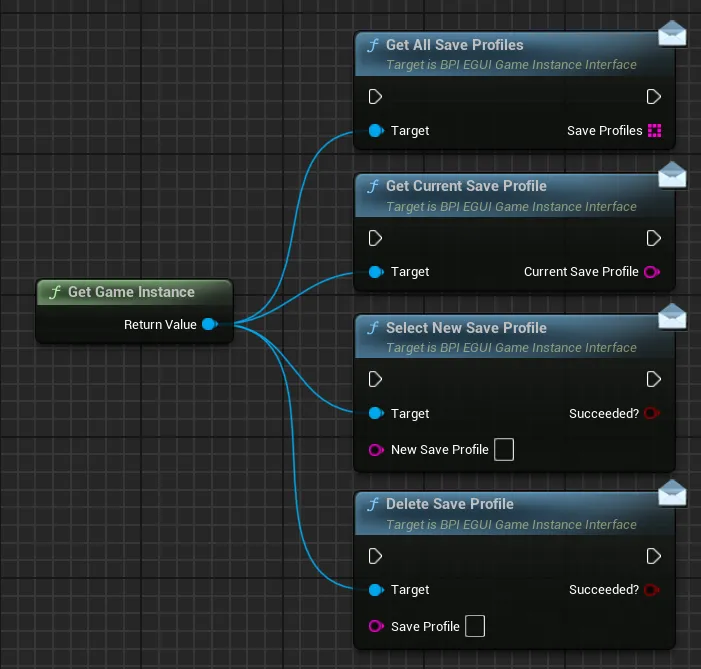Click Succeeded? pin on Select New Save Profile
The height and width of the screenshot is (669, 701).
click(652, 413)
